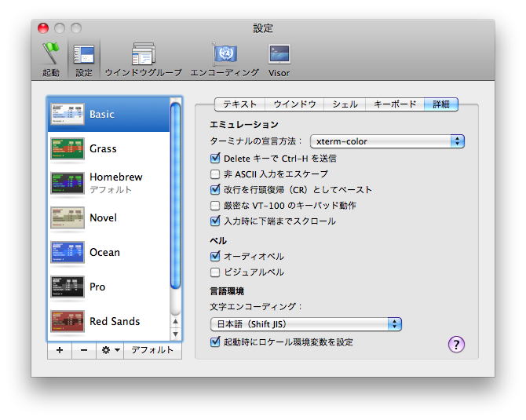Toggle 改行を行頭復帰 (CR) としてペースト checkbox

tap(215, 189)
